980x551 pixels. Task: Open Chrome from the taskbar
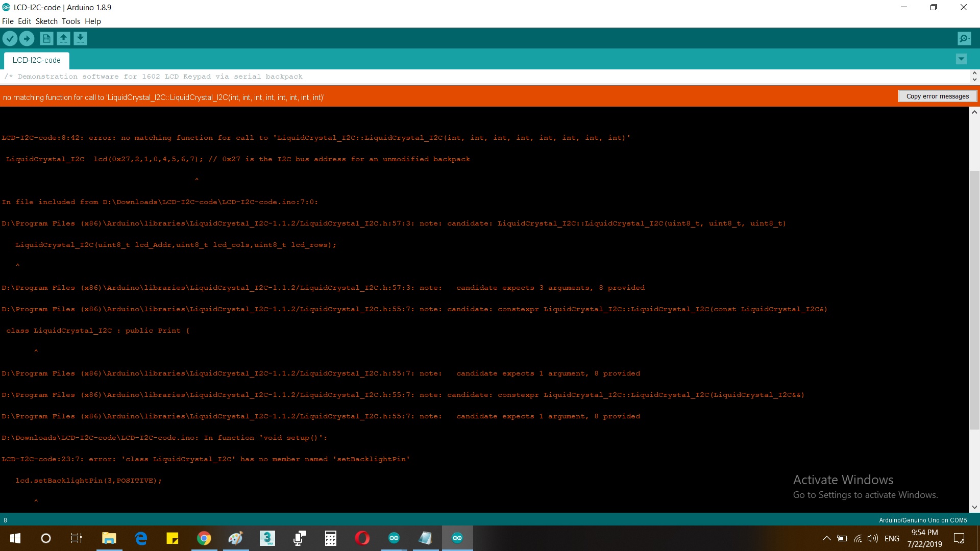204,538
